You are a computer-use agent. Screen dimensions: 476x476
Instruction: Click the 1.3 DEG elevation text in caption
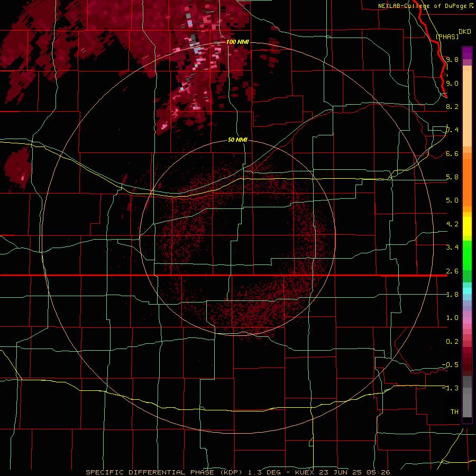pyautogui.click(x=266, y=472)
